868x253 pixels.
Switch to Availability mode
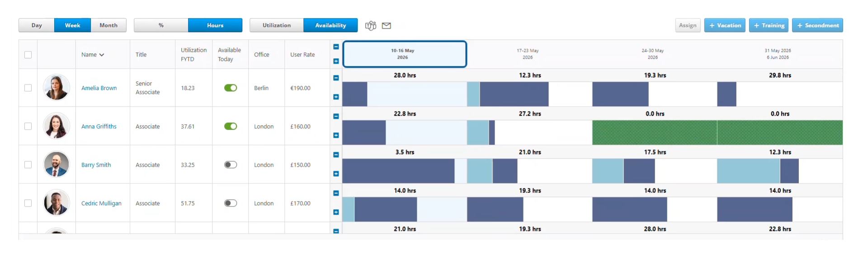[x=330, y=25]
